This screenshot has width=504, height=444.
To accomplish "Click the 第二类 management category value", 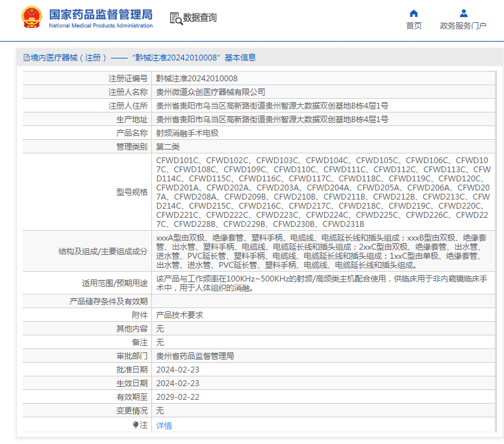I will pyautogui.click(x=168, y=146).
